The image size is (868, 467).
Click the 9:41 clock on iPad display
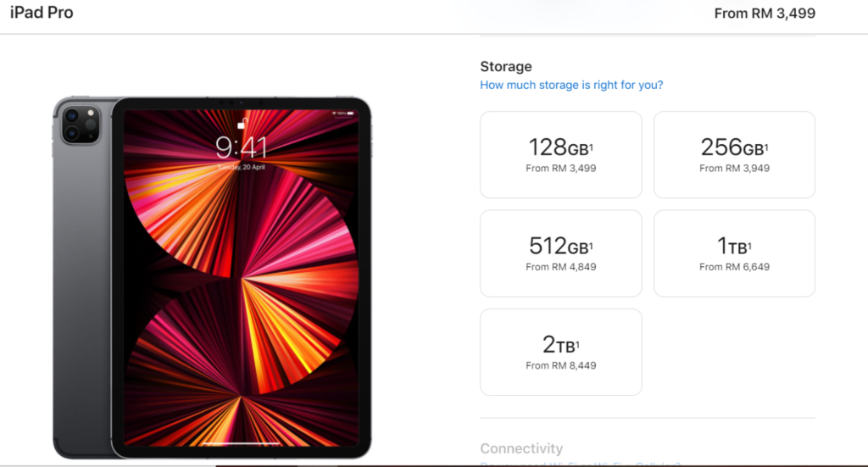pyautogui.click(x=241, y=147)
